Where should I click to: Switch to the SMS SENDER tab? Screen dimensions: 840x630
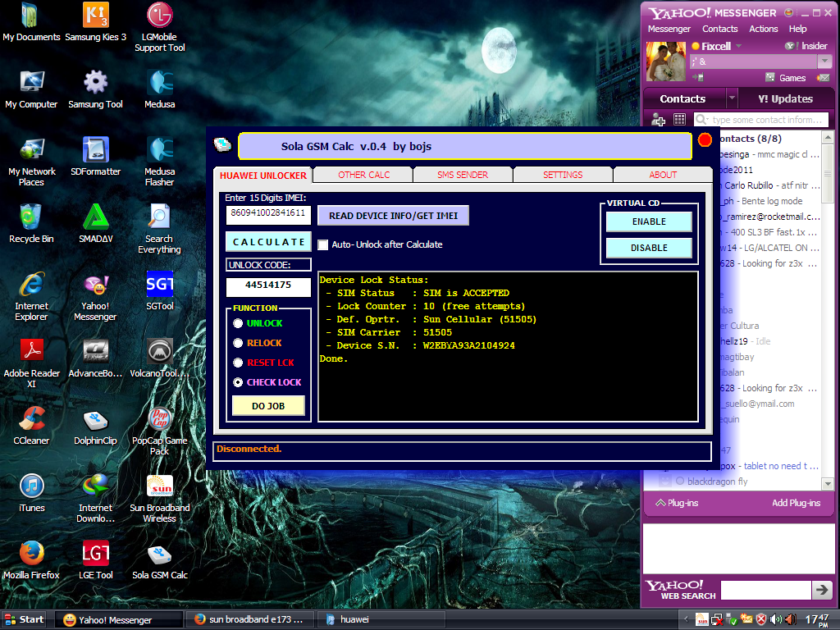[x=463, y=175]
